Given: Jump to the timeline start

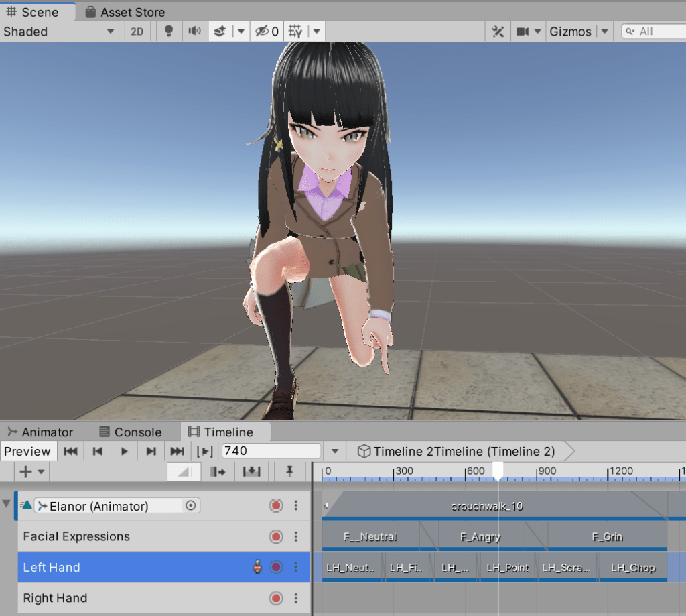Looking at the screenshot, I should pyautogui.click(x=71, y=452).
